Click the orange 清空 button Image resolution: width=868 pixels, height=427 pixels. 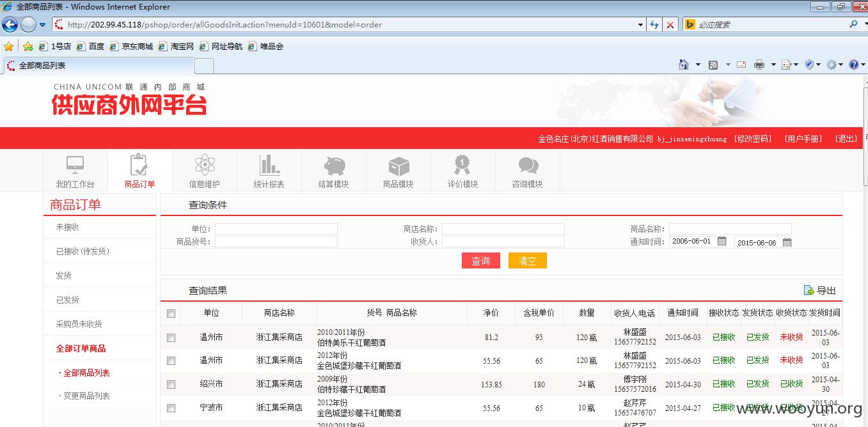coord(528,261)
